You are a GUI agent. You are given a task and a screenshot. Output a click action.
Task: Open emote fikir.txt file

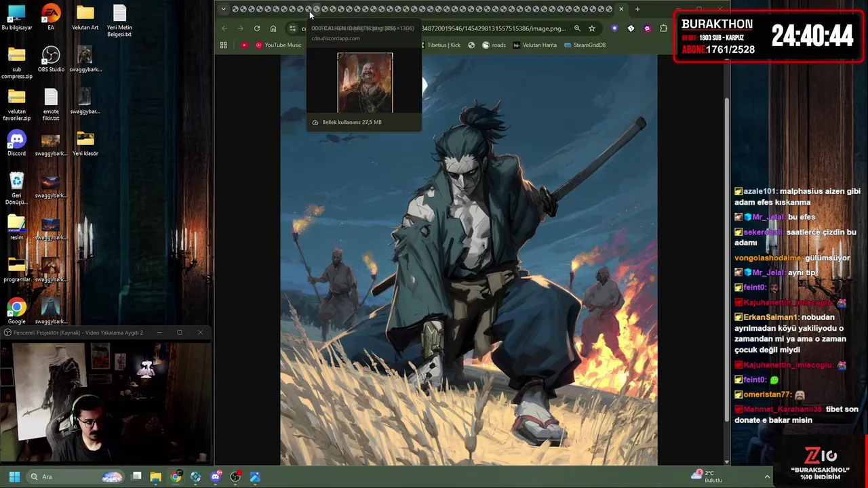tap(51, 105)
